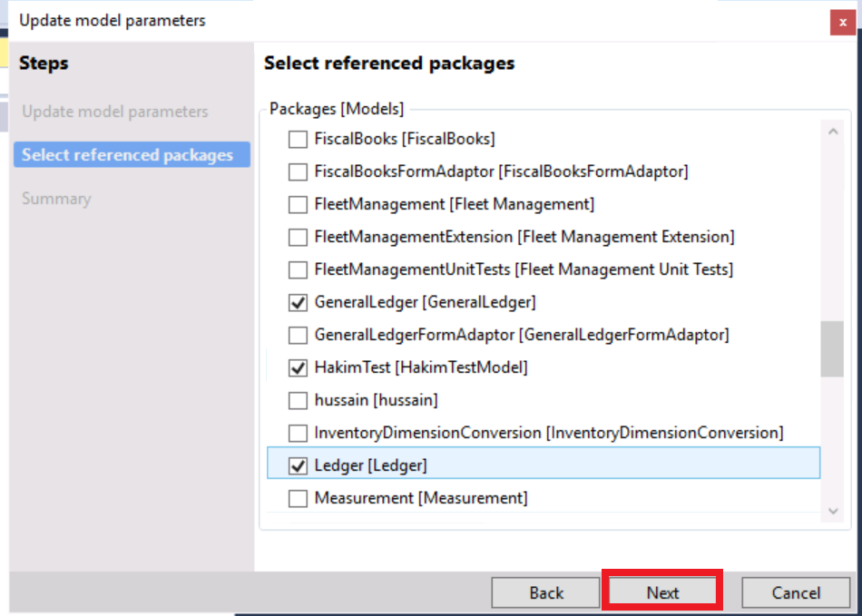Close the dialog with red X

[x=842, y=23]
